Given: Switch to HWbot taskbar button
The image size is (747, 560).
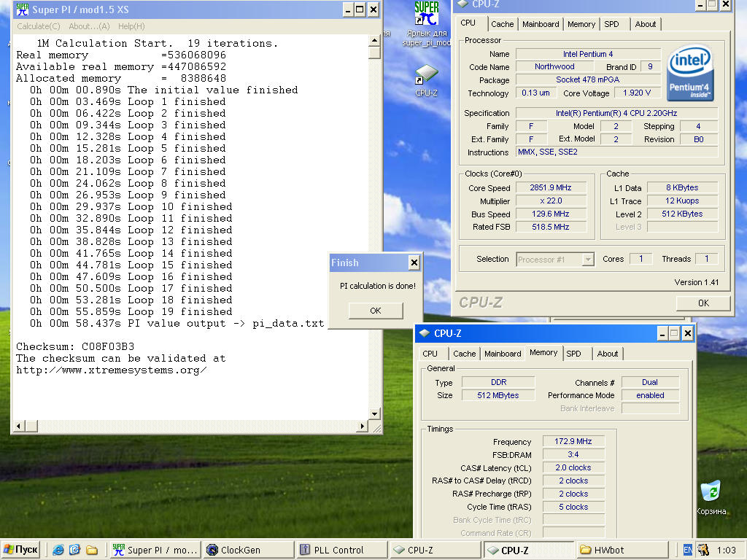Looking at the screenshot, I should tap(622, 550).
